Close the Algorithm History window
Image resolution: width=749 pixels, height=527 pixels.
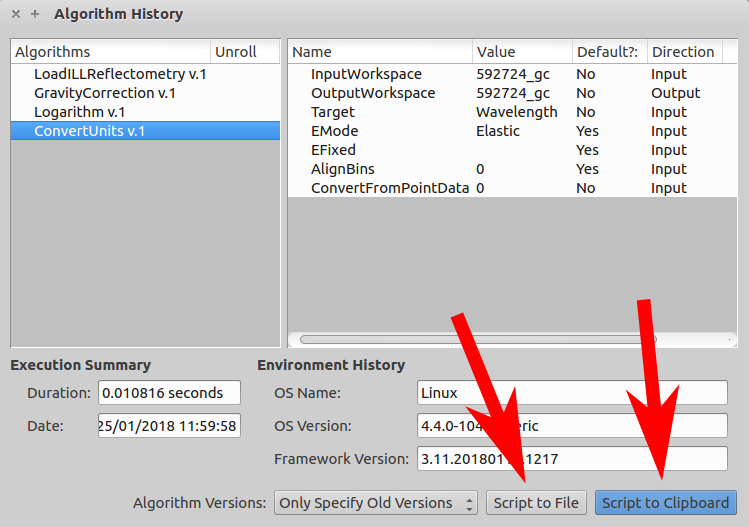click(x=16, y=14)
